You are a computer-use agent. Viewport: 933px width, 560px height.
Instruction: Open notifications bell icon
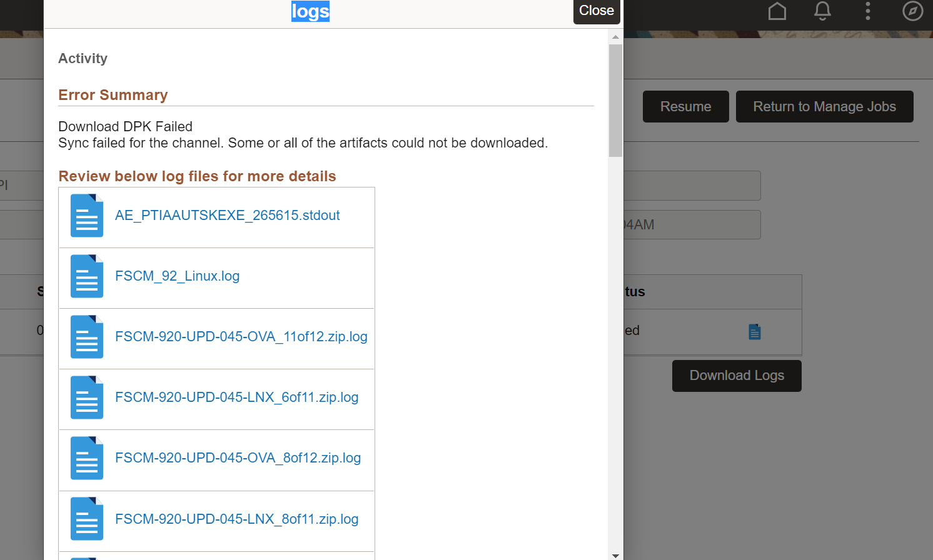(x=823, y=11)
